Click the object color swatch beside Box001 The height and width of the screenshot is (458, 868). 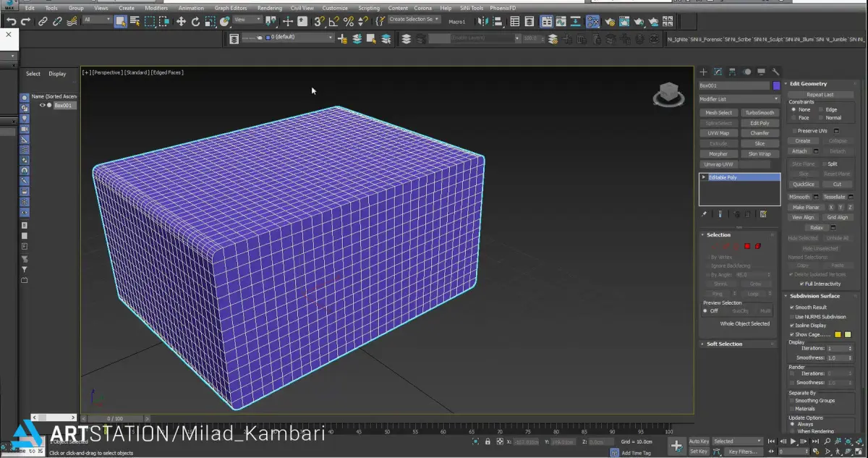776,85
